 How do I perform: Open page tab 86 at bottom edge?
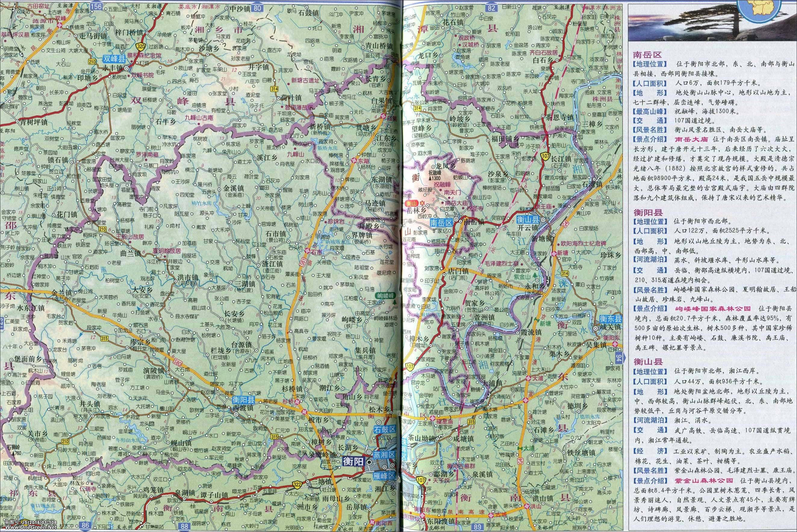[85, 526]
